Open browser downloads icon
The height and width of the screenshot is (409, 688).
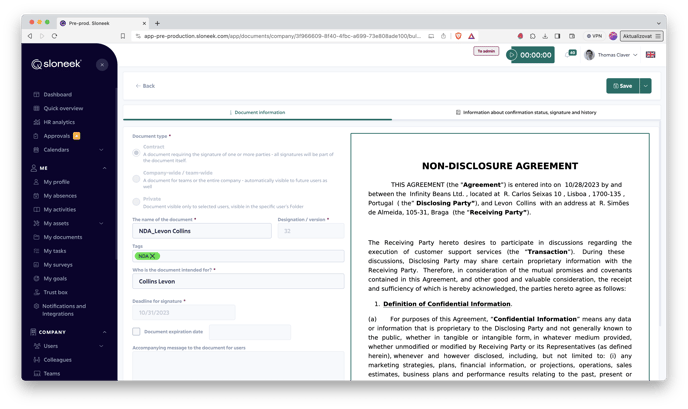point(545,36)
